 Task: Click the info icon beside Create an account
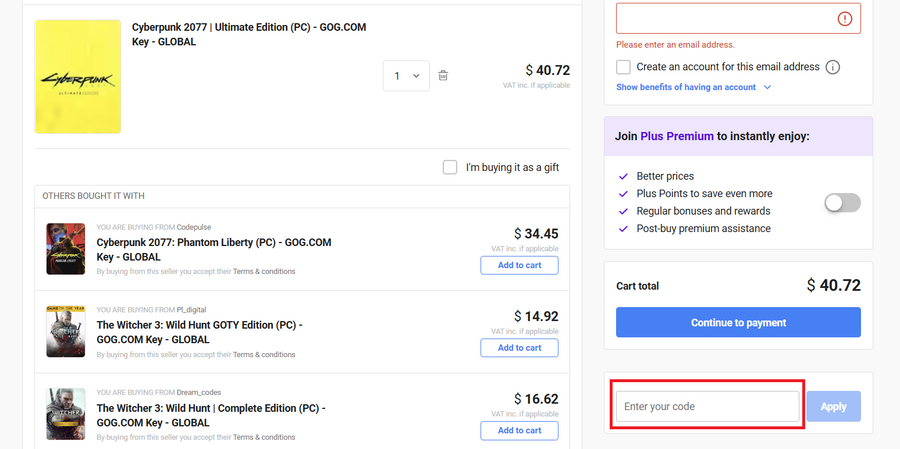point(832,67)
